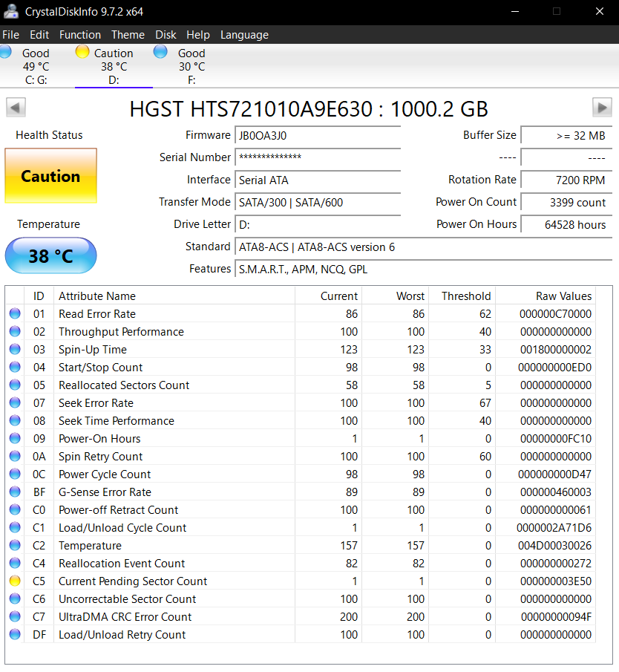Screen dimensions: 619x672
Task: Click the Features field S.M.A.R.T., APM
Action: coord(423,269)
